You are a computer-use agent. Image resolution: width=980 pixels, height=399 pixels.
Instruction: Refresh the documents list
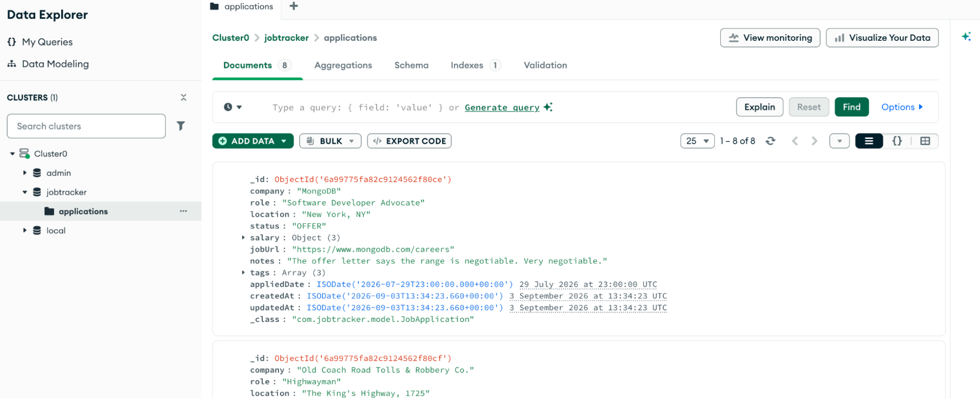[770, 141]
